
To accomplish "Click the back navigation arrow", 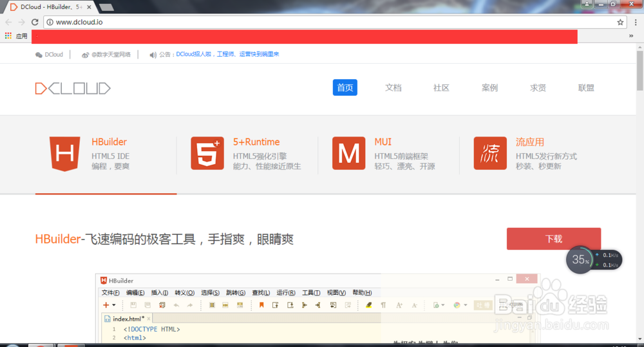I will [x=8, y=22].
